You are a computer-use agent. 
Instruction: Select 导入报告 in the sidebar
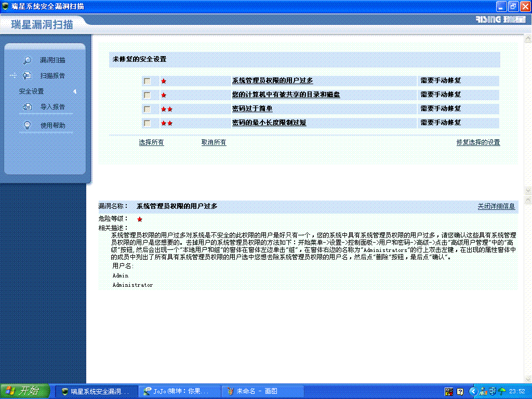click(x=52, y=107)
